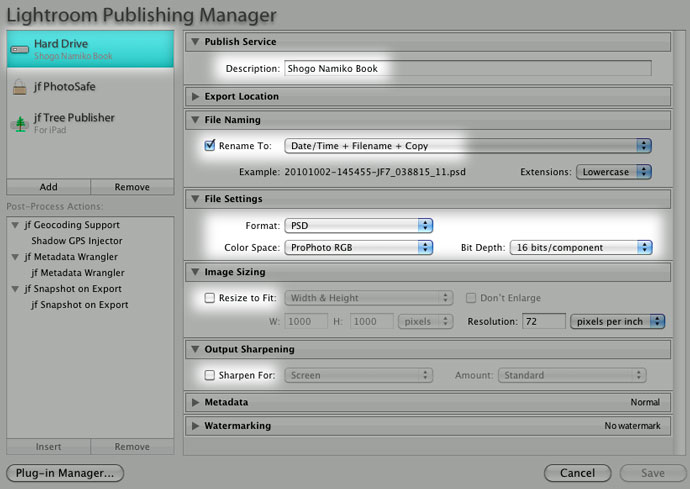
Task: Collapse the Publish Service section
Action: [195, 41]
